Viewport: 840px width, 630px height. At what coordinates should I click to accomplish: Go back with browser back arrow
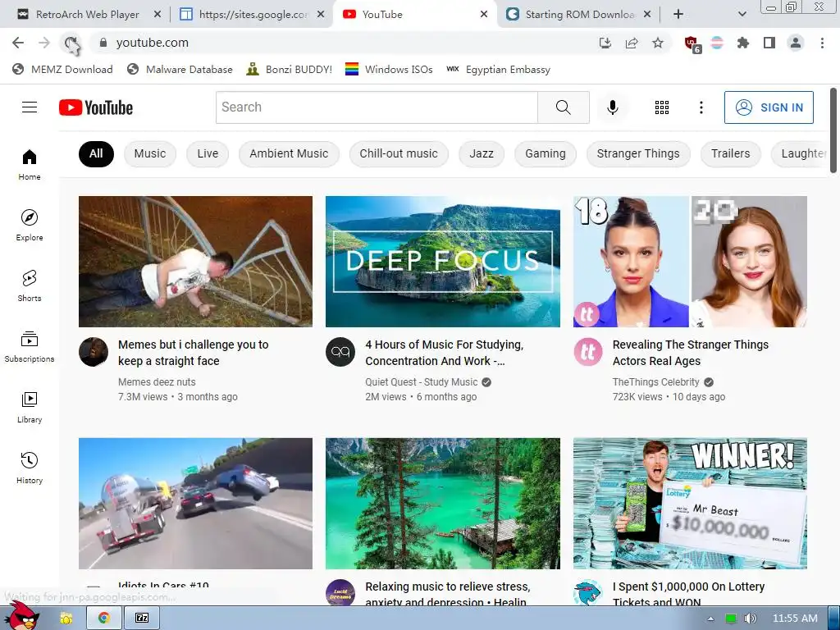tap(18, 43)
